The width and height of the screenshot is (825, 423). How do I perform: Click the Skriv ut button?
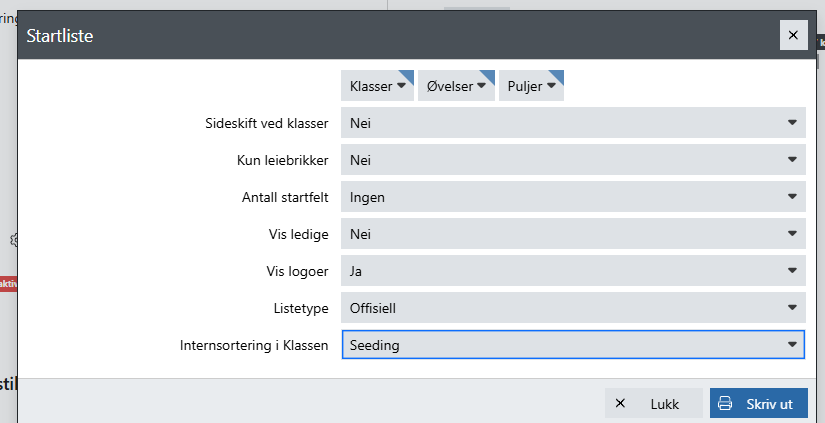[x=759, y=404]
